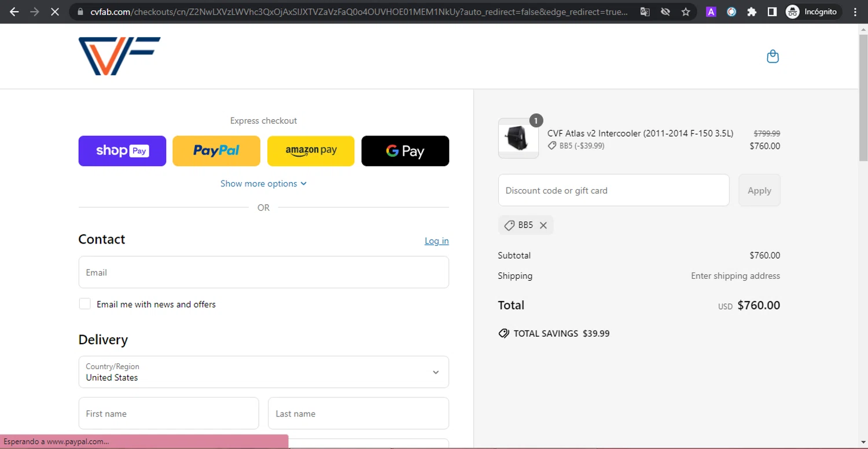Click the blue circular extension icon
The height and width of the screenshot is (449, 868).
click(731, 12)
